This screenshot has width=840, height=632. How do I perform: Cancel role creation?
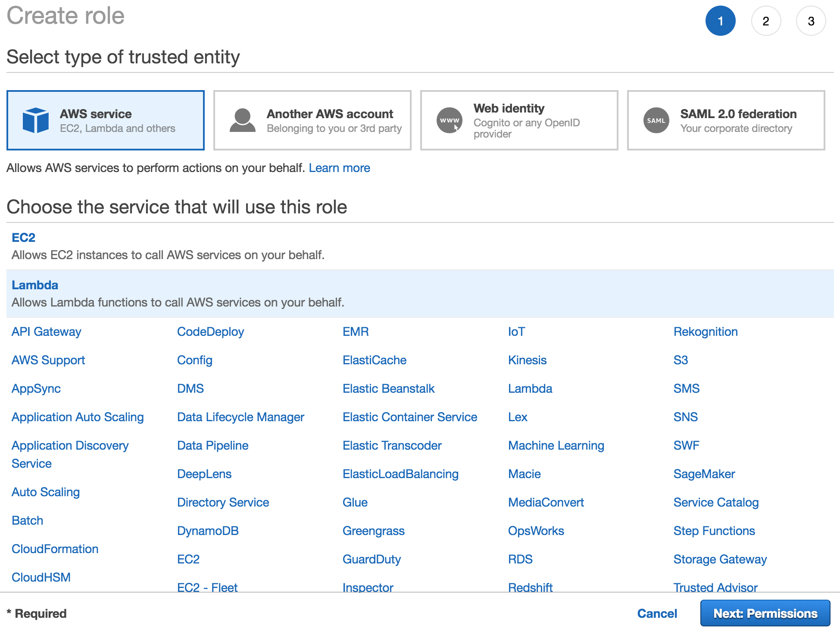click(x=657, y=613)
